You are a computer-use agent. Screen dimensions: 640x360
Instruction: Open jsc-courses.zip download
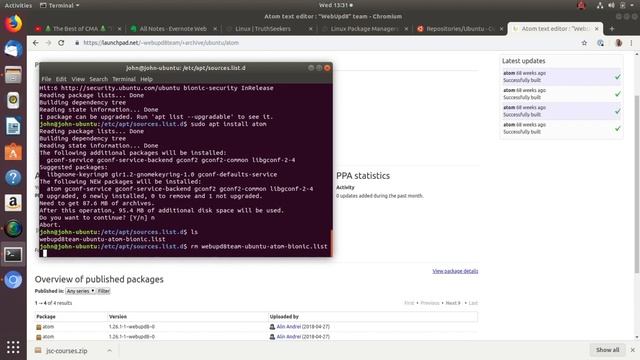[x=66, y=351]
